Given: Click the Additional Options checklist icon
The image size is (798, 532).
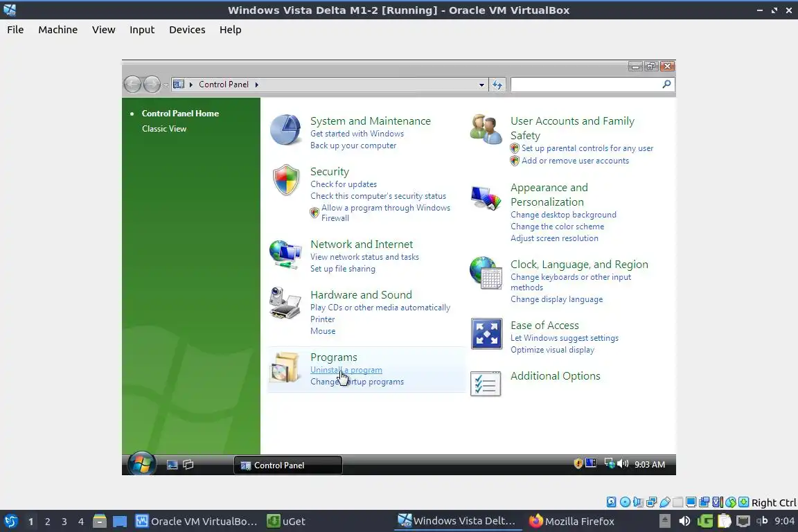Looking at the screenshot, I should pyautogui.click(x=486, y=384).
